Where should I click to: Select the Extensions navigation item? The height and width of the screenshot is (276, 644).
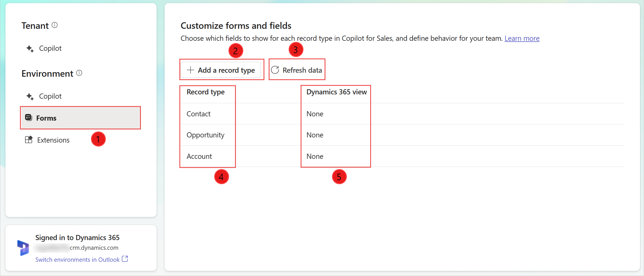click(53, 140)
